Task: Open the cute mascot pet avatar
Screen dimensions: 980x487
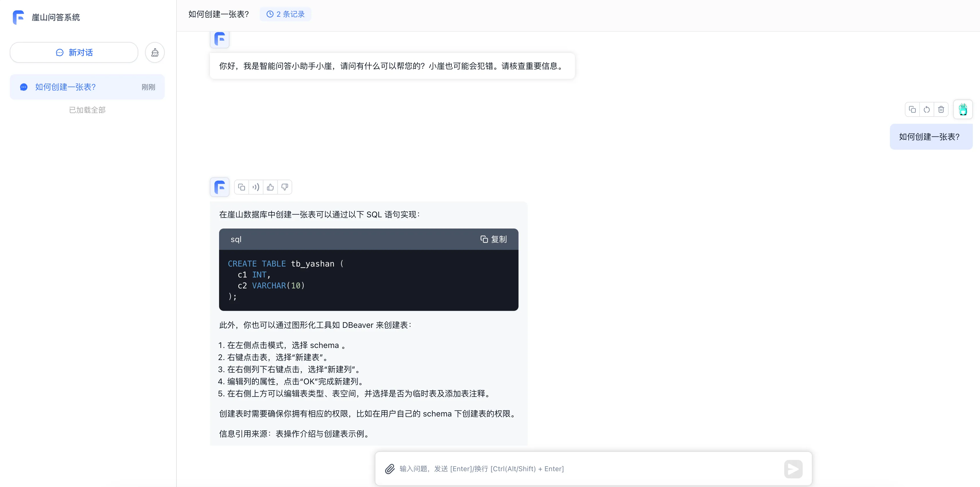Action: (963, 109)
